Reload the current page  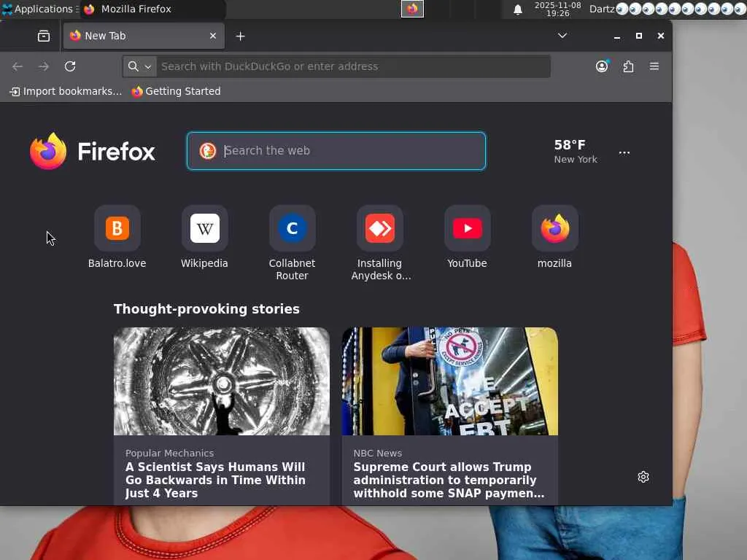pos(70,66)
